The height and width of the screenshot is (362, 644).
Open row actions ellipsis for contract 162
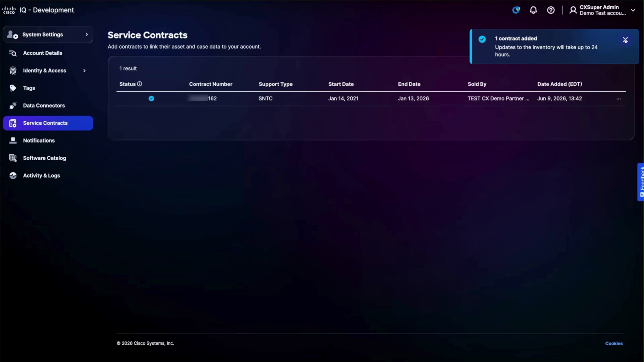[619, 99]
